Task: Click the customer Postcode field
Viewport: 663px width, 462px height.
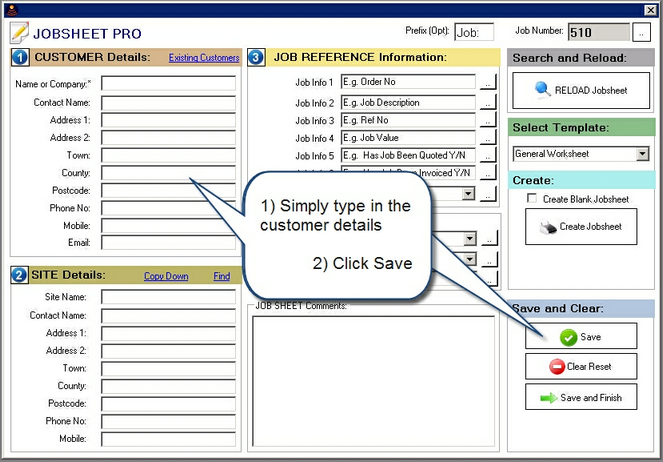Action: click(x=168, y=191)
